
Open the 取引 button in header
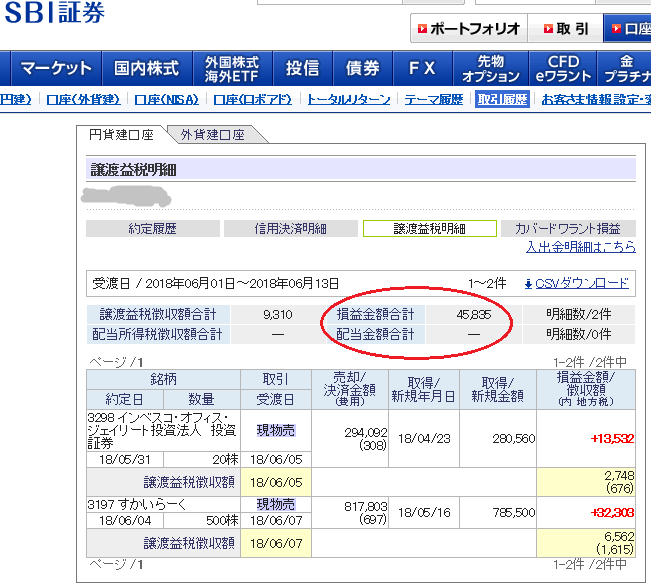coord(565,28)
